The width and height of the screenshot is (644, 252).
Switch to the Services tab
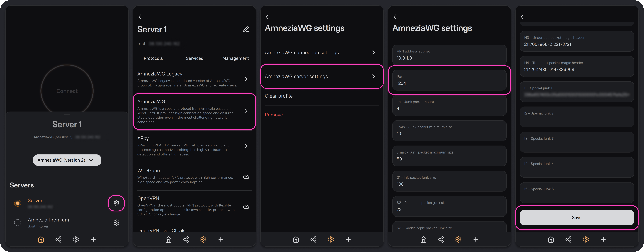click(194, 58)
